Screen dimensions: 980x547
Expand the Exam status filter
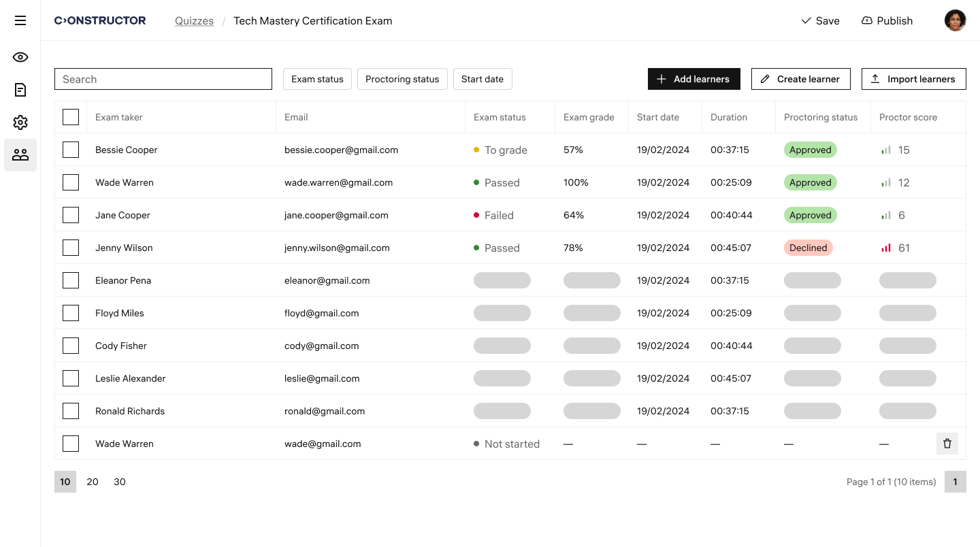[317, 79]
